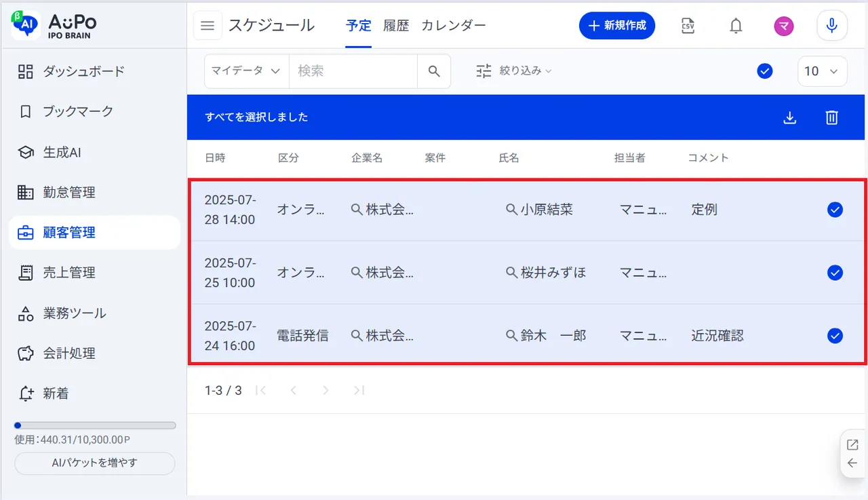
Task: Open the 絞り込み filter sliders icon
Action: point(484,71)
